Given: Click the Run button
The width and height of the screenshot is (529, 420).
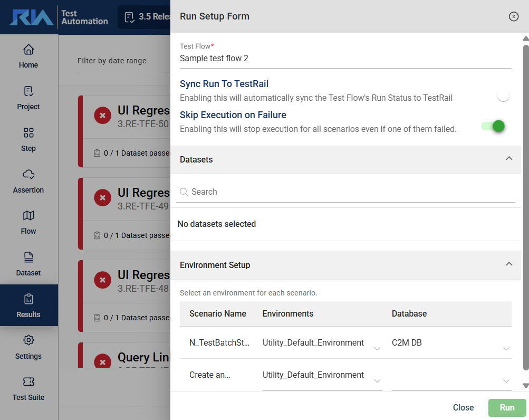Looking at the screenshot, I should pyautogui.click(x=507, y=407).
